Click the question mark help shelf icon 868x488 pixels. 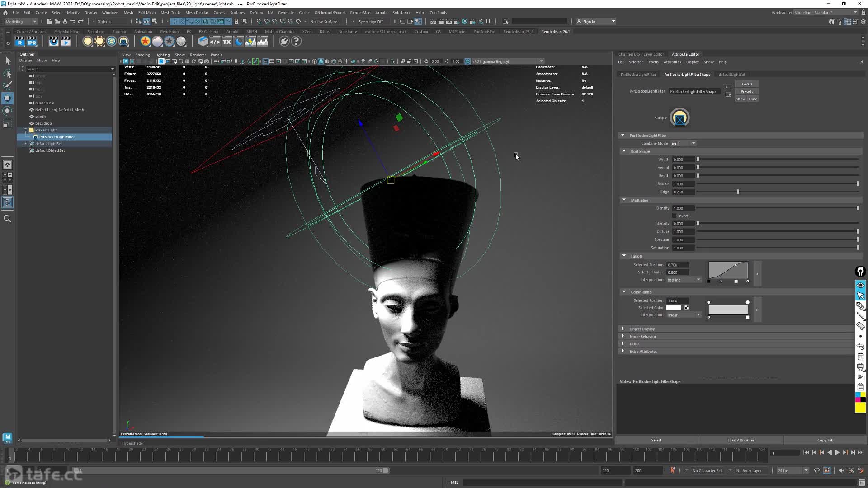(x=296, y=41)
